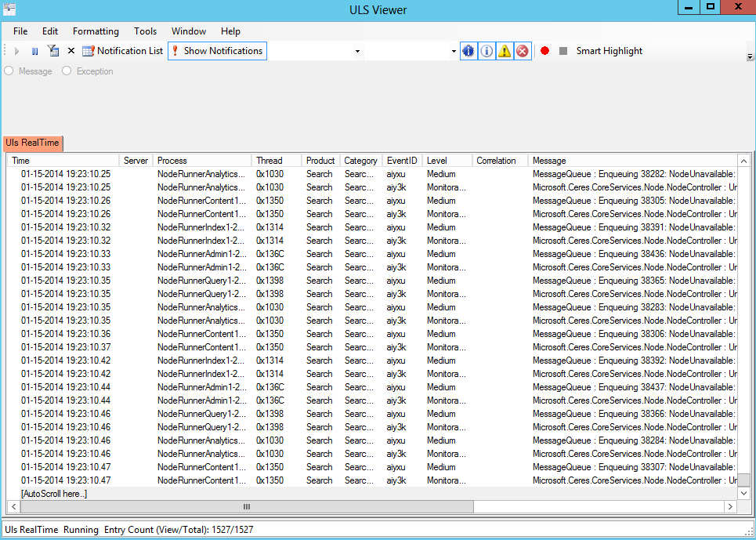This screenshot has height=540, width=756.
Task: Open the Edit menu
Action: [50, 31]
